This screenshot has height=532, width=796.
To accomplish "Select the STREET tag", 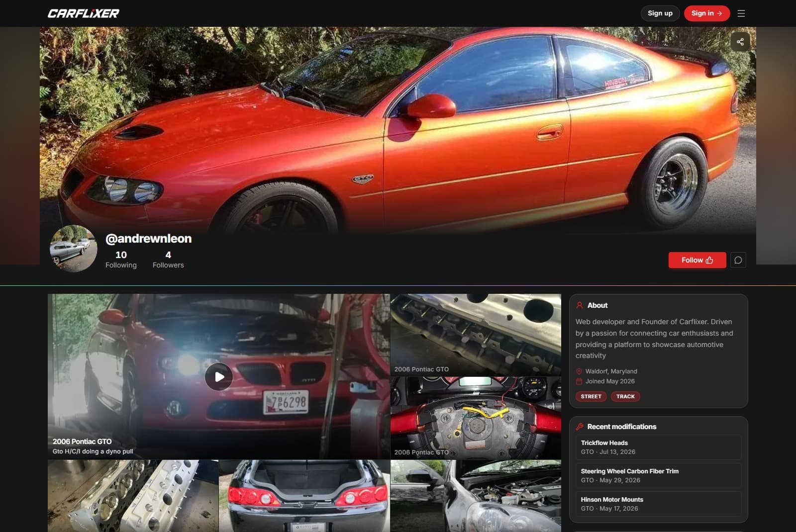I will coord(591,396).
